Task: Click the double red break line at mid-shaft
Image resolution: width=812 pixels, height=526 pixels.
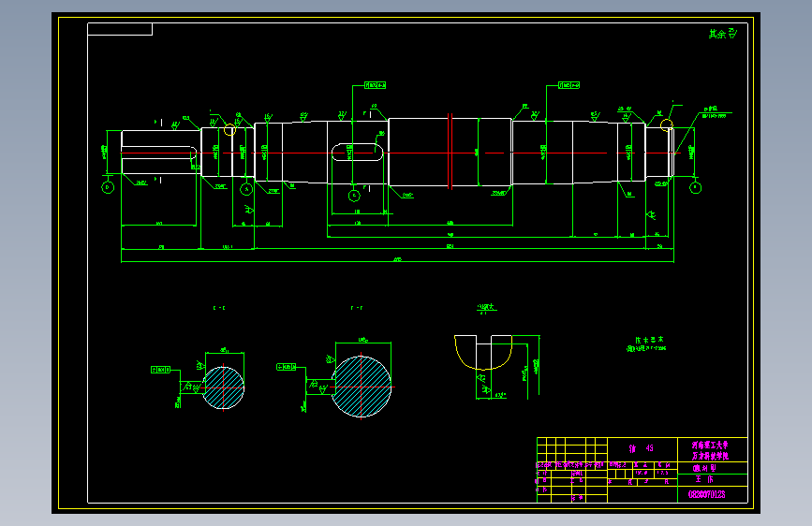Action: point(450,152)
